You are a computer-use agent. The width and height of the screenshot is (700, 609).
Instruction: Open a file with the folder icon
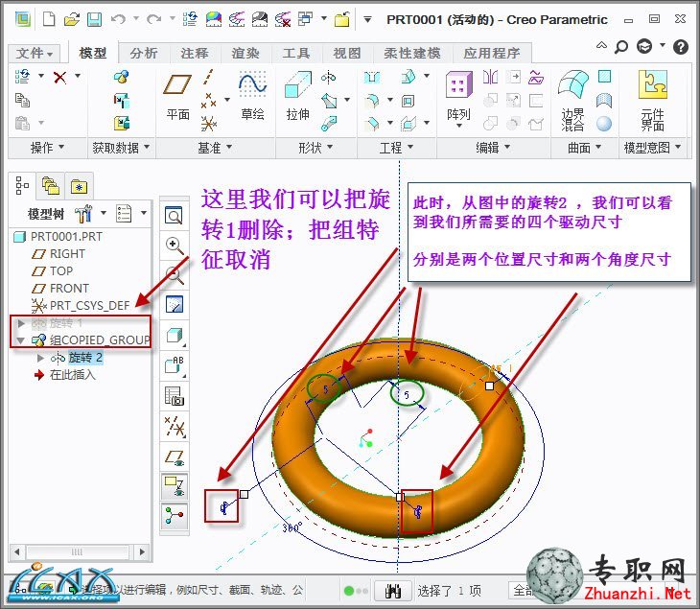pos(71,19)
